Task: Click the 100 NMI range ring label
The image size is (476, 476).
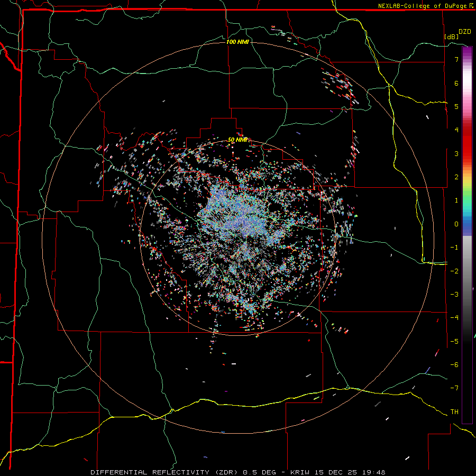Action: pyautogui.click(x=237, y=42)
